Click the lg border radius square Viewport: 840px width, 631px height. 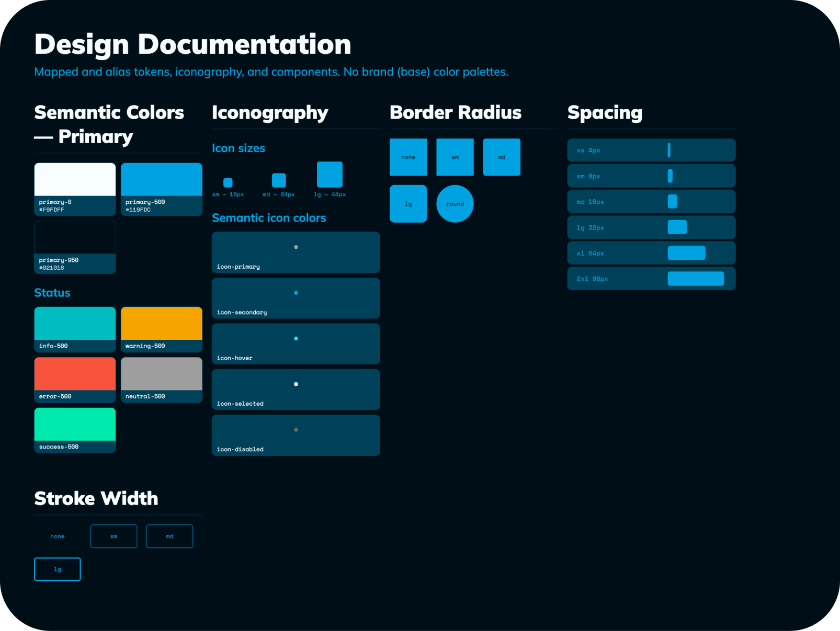[408, 204]
